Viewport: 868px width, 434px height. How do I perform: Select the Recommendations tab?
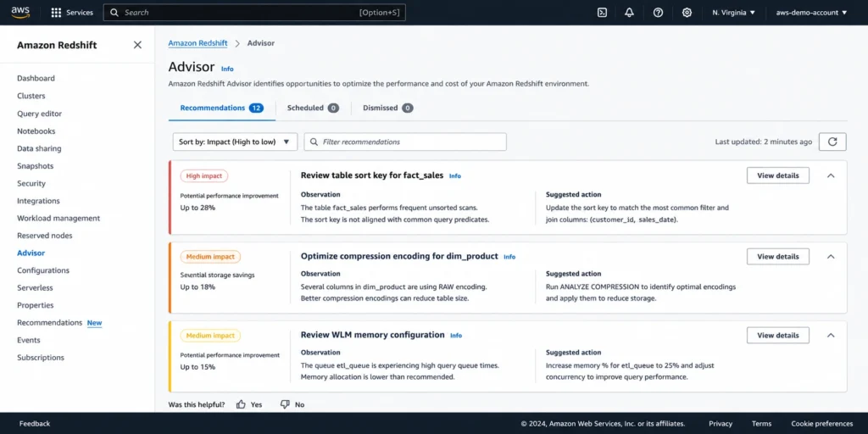pyautogui.click(x=221, y=108)
